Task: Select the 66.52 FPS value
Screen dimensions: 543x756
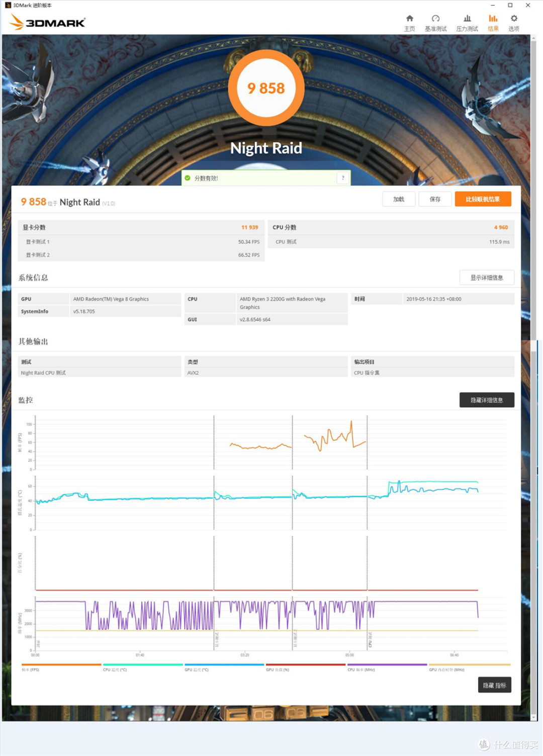Action: click(x=249, y=255)
